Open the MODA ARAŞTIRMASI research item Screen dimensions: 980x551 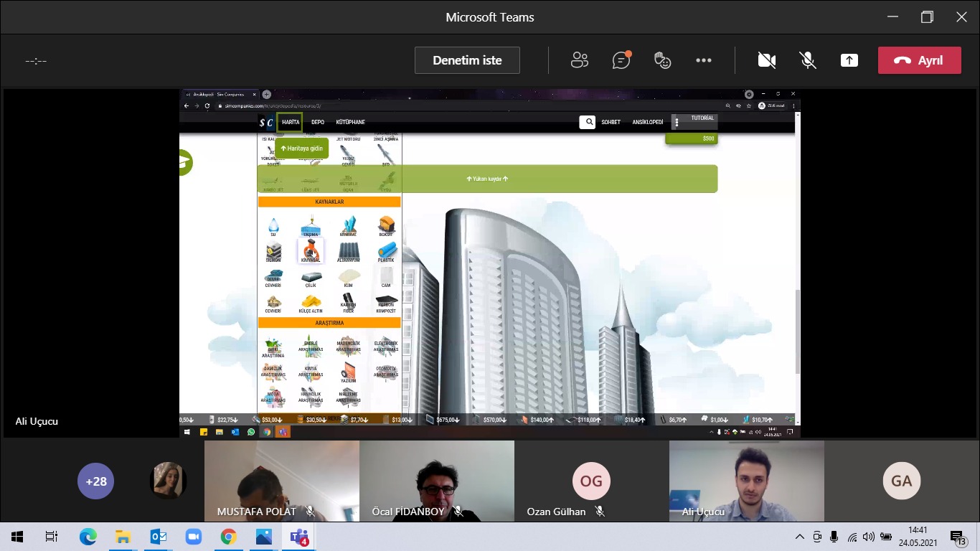click(273, 397)
